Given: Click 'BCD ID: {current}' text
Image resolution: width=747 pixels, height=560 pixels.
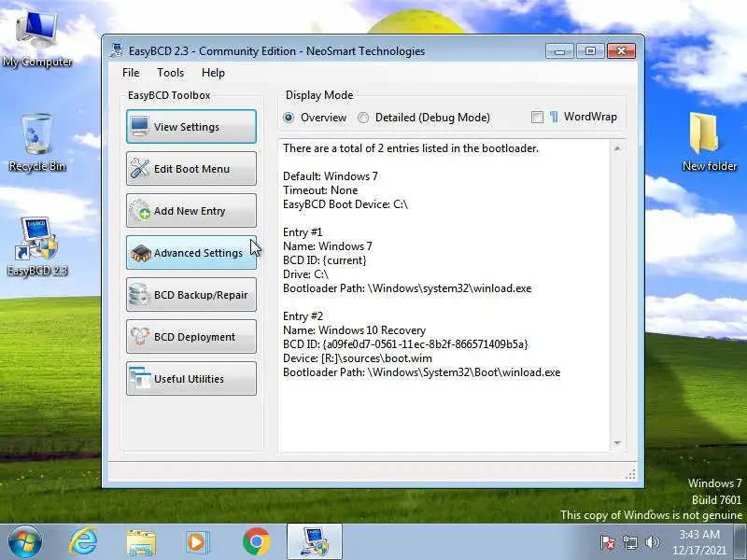Looking at the screenshot, I should click(x=324, y=260).
